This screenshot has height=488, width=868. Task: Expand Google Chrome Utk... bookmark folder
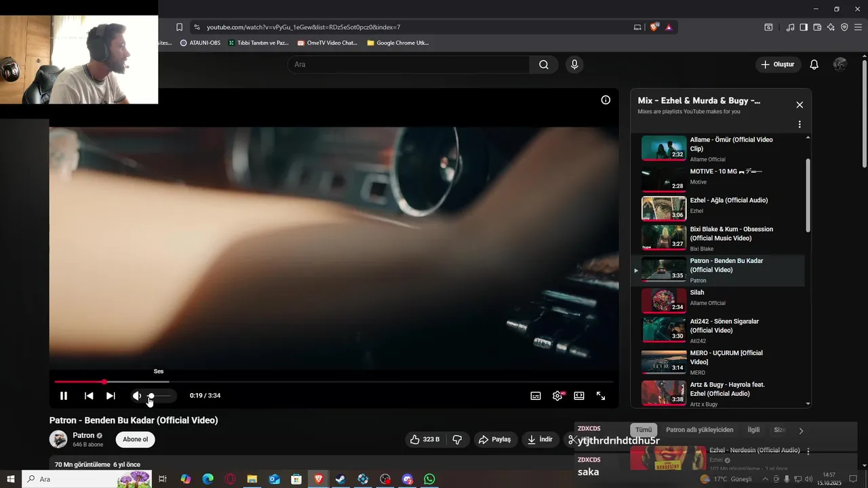coord(397,43)
